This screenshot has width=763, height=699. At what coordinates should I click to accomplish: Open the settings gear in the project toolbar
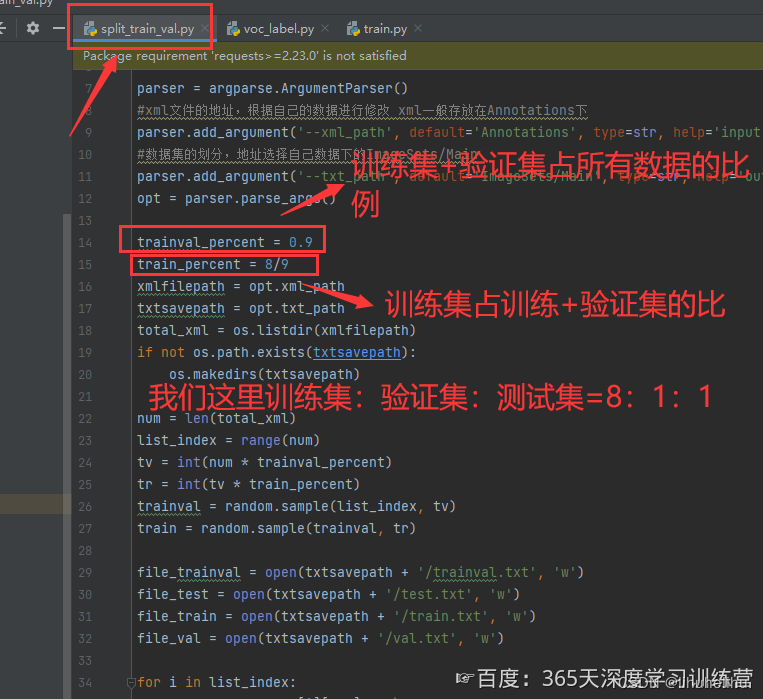click(x=33, y=28)
